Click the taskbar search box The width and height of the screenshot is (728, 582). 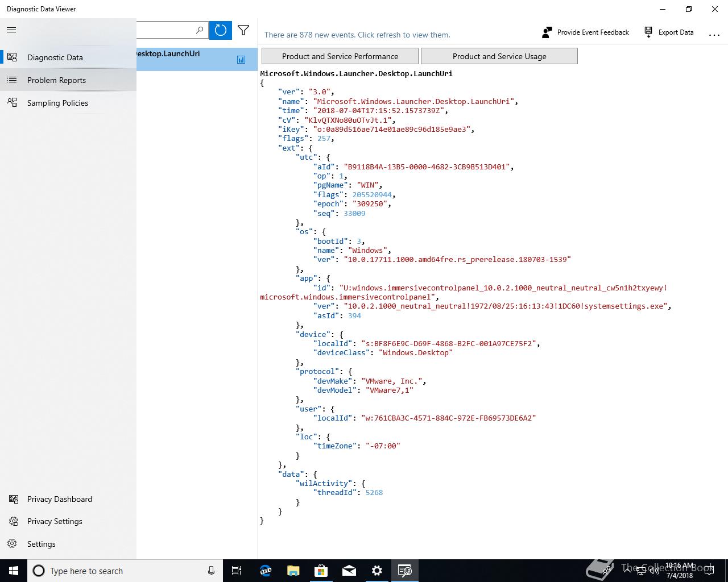[124, 571]
